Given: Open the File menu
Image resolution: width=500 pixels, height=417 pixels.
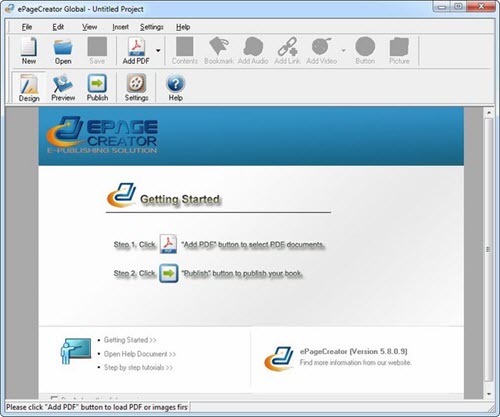Looking at the screenshot, I should pyautogui.click(x=27, y=27).
